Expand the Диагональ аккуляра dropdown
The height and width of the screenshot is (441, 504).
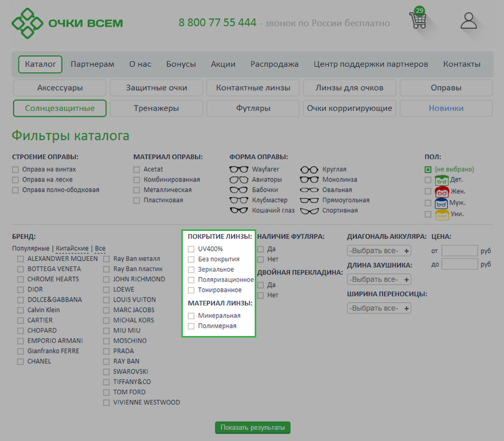379,251
